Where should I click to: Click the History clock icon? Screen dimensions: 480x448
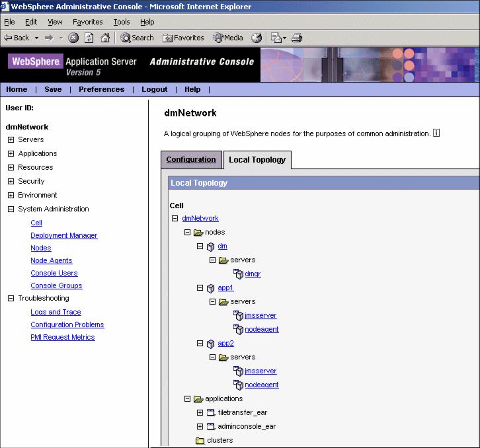pyautogui.click(x=257, y=38)
